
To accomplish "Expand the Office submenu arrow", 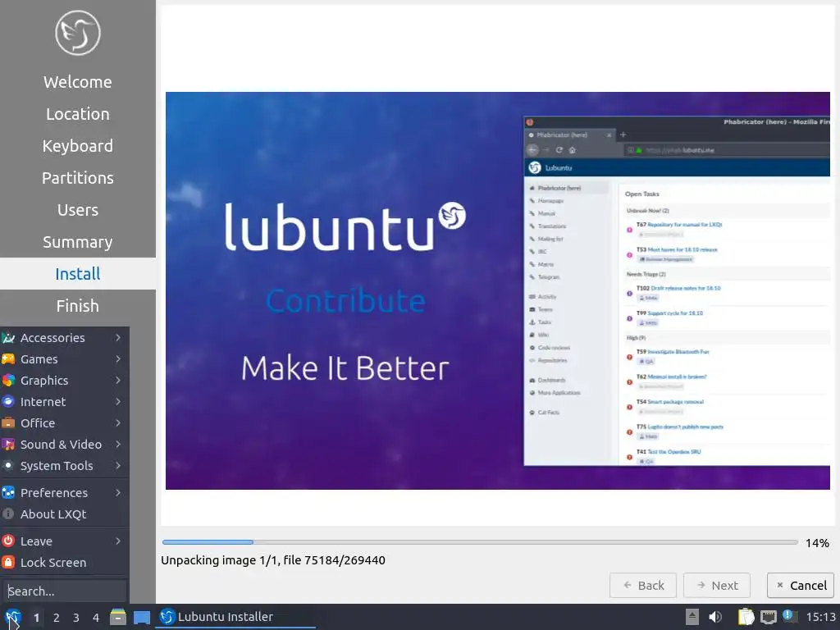I will click(118, 422).
